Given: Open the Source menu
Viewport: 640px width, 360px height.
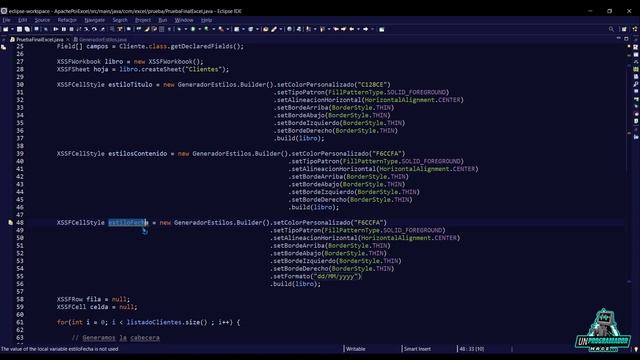Looking at the screenshot, I should [42, 20].
